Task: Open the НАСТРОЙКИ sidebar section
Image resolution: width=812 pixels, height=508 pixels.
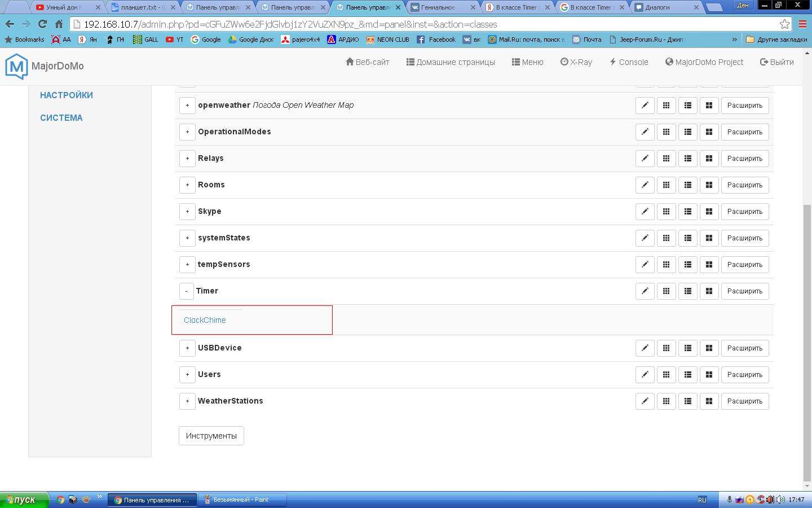Action: coord(67,95)
